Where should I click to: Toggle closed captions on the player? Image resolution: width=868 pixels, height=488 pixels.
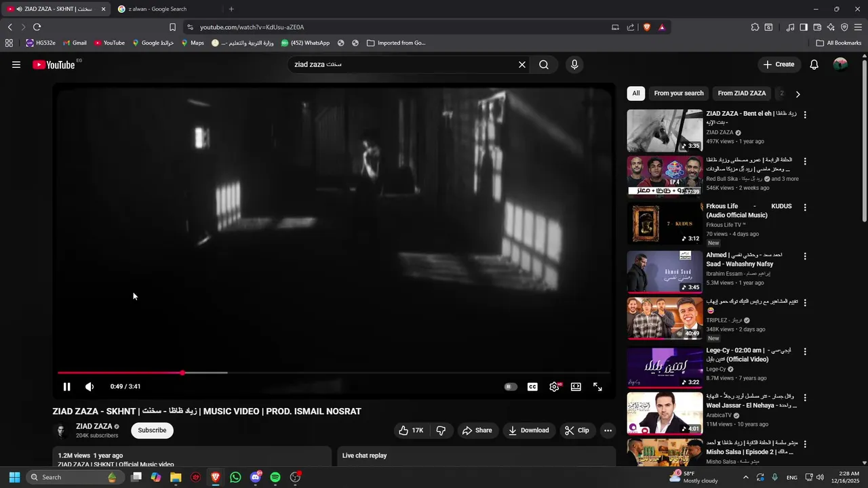point(532,386)
